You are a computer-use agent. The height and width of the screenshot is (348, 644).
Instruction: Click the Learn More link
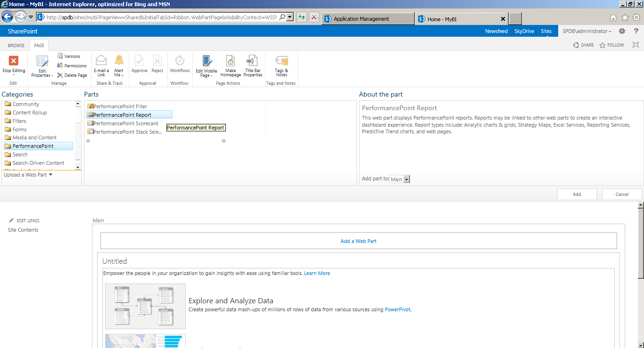point(317,273)
